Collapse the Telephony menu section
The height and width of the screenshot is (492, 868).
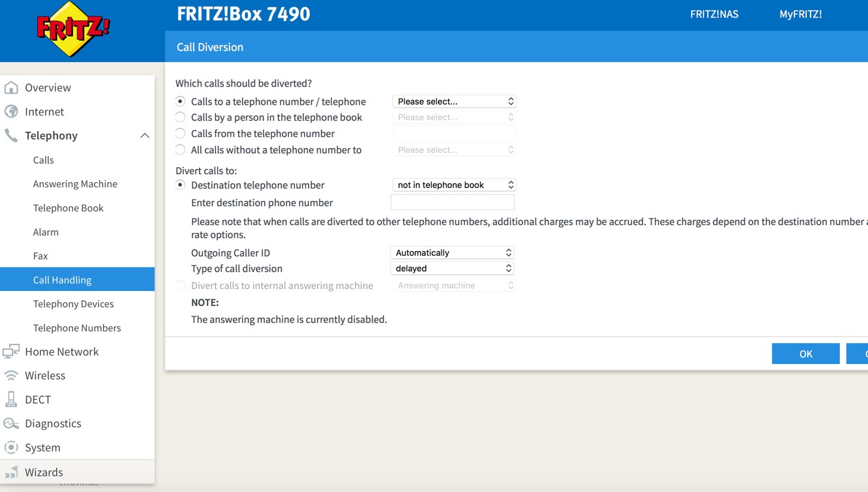pos(144,136)
